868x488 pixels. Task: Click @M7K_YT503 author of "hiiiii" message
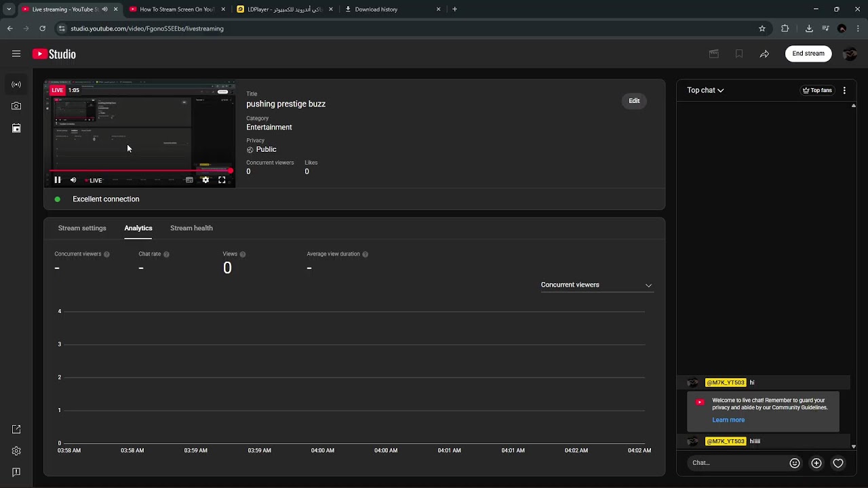point(726,441)
